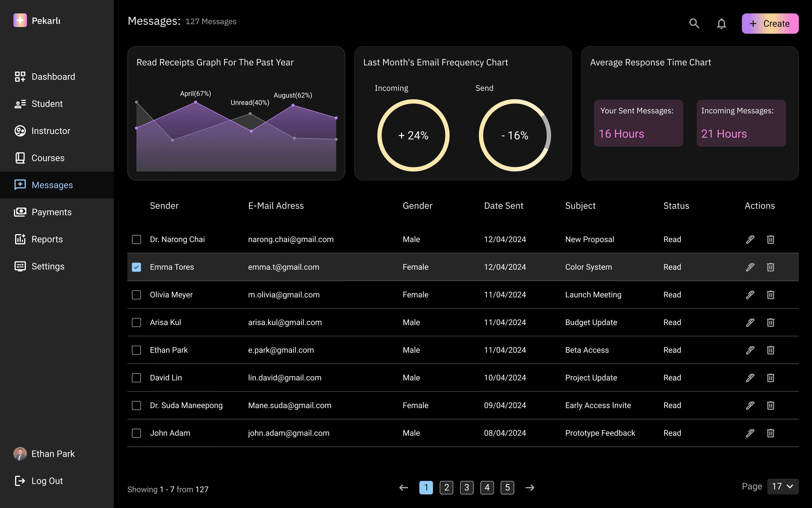
Task: Click the notification bell icon
Action: [x=721, y=24]
